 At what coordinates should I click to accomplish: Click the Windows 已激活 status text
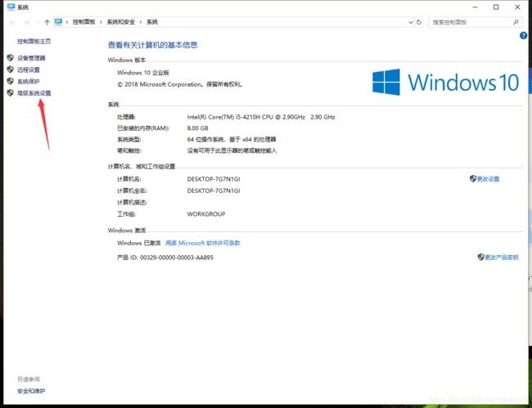[139, 243]
